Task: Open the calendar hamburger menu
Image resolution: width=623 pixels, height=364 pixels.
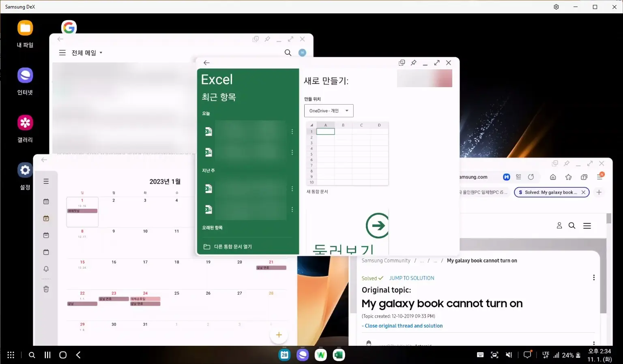Action: coord(46,181)
